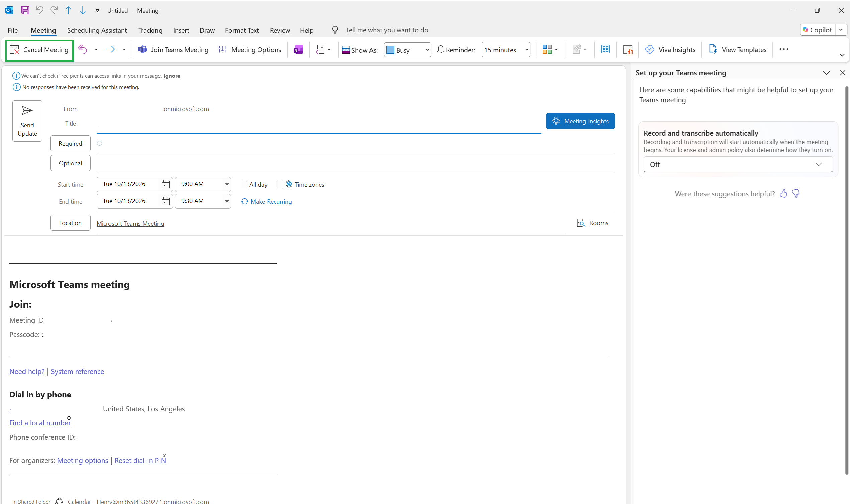The image size is (850, 504).
Task: Give thumbs up to suggestions
Action: [783, 194]
